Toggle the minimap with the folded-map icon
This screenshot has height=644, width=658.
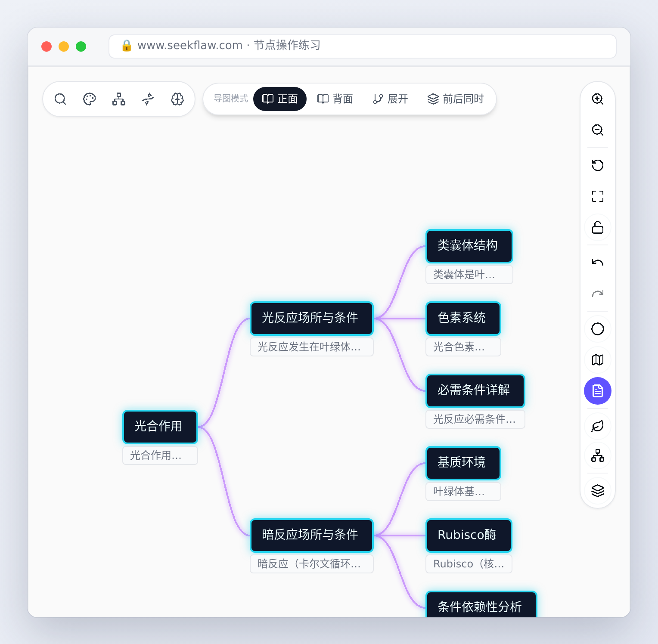[598, 360]
